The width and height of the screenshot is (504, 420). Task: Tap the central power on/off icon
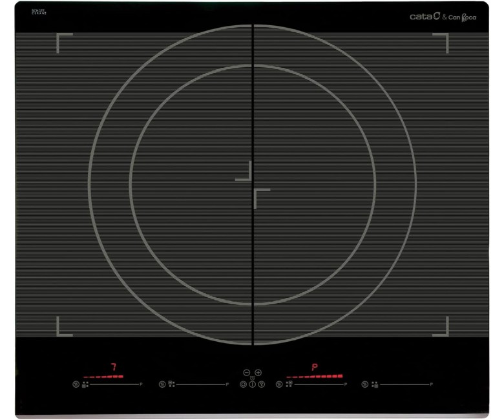[x=252, y=384]
